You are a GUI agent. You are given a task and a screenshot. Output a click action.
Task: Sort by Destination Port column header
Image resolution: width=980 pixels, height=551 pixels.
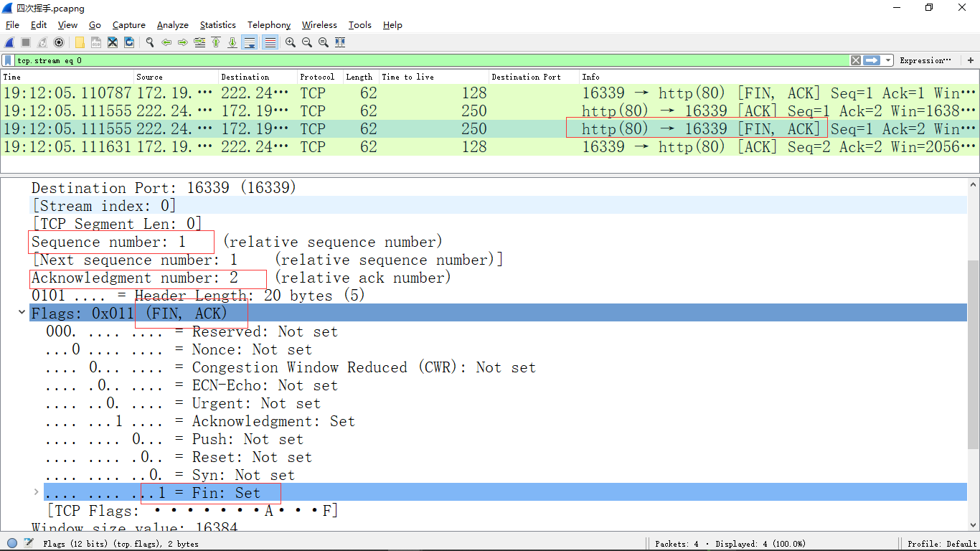pyautogui.click(x=534, y=77)
